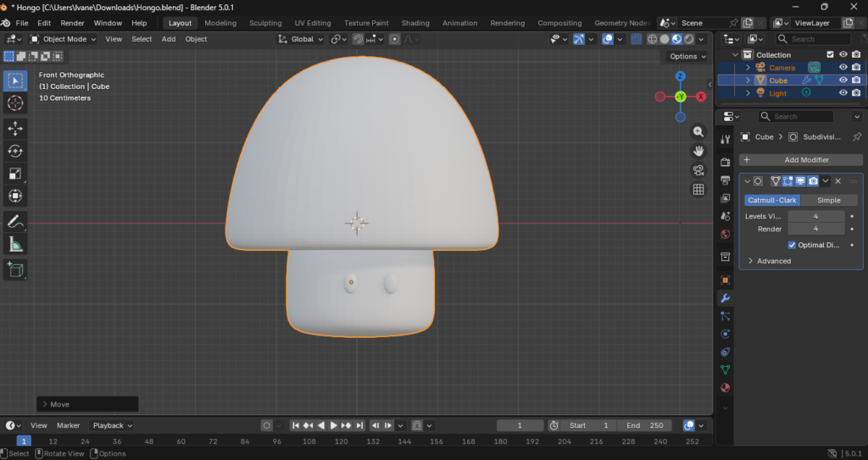Activate the Measure tool
868x460 pixels.
(x=15, y=245)
